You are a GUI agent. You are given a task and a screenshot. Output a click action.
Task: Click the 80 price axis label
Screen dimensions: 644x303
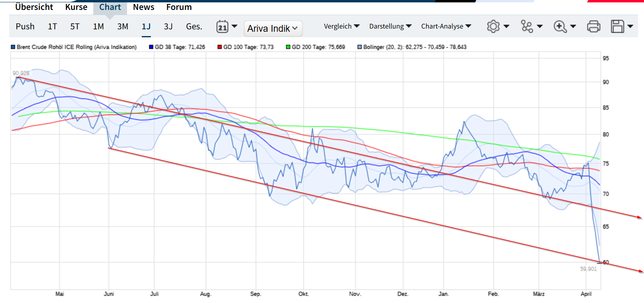[x=606, y=134]
